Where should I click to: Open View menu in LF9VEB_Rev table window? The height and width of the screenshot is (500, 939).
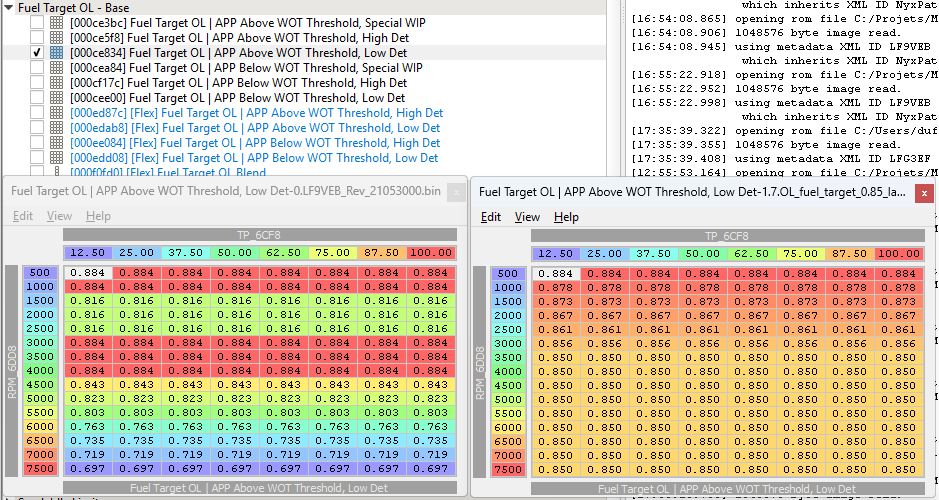59,216
